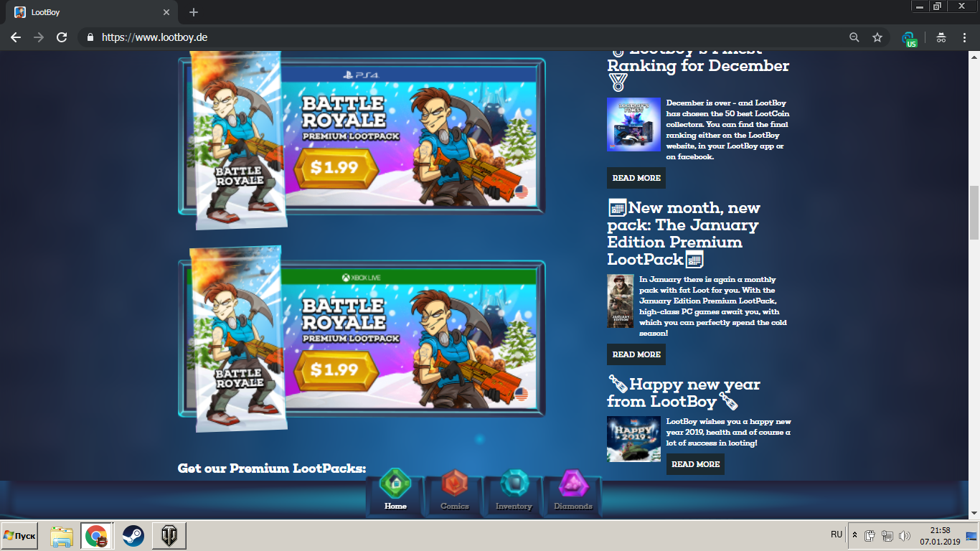Click the US flag on PS4 banner
980x551 pixels.
[x=521, y=192]
